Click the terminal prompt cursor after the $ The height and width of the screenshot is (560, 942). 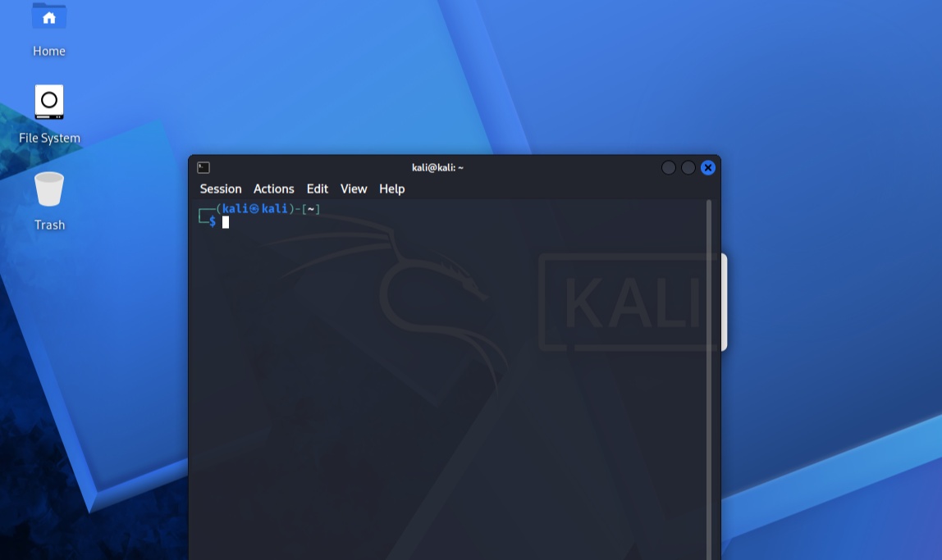pos(226,222)
